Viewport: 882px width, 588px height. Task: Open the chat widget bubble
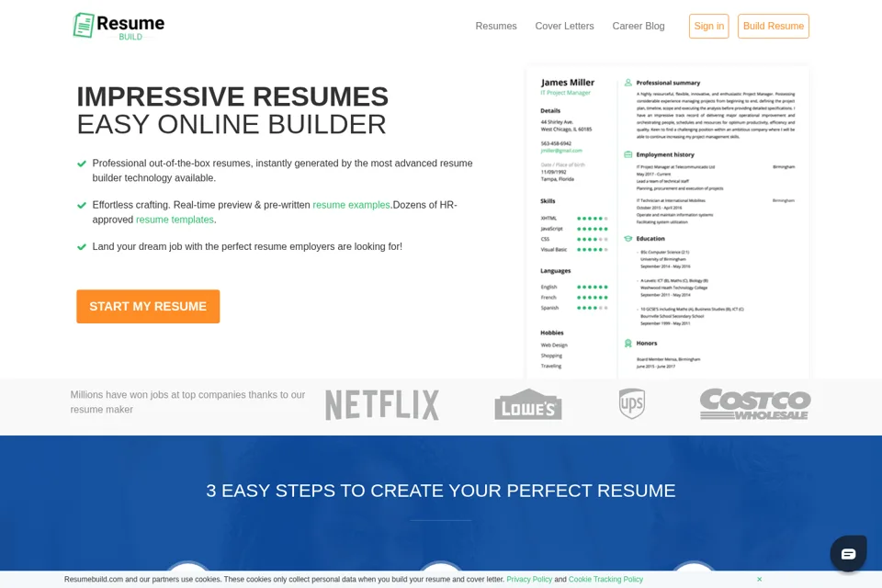click(848, 554)
